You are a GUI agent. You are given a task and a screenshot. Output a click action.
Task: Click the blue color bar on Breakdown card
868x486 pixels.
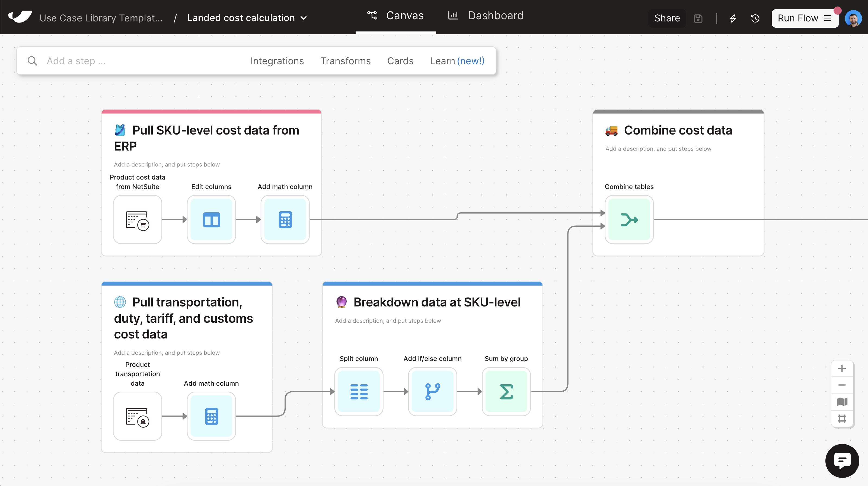click(433, 284)
